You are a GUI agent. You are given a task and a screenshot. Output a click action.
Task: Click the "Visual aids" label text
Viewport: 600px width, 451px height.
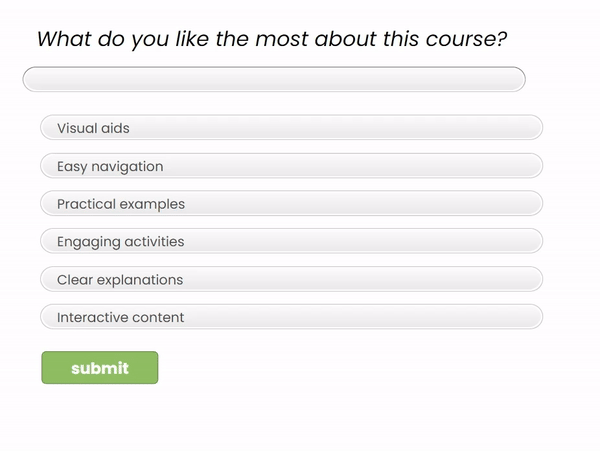(x=93, y=128)
